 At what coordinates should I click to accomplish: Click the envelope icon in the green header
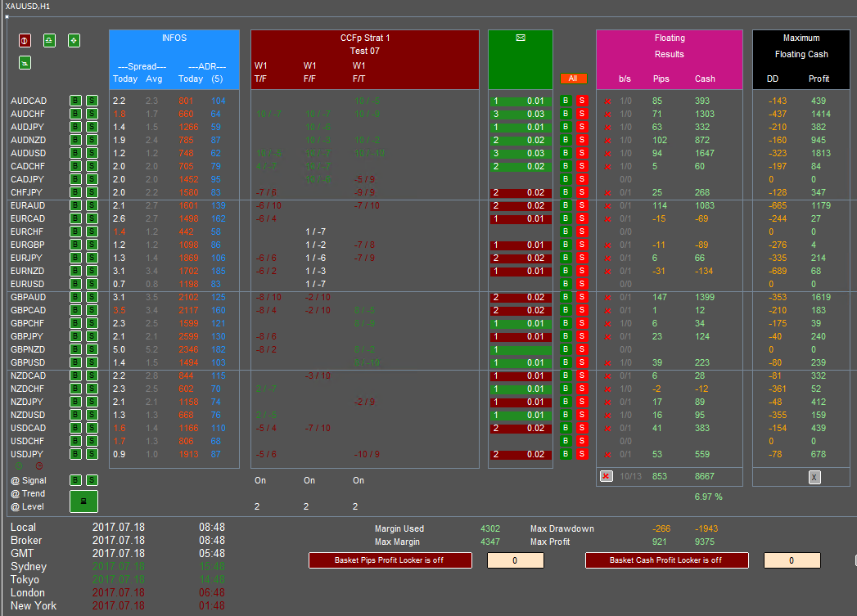pos(521,38)
